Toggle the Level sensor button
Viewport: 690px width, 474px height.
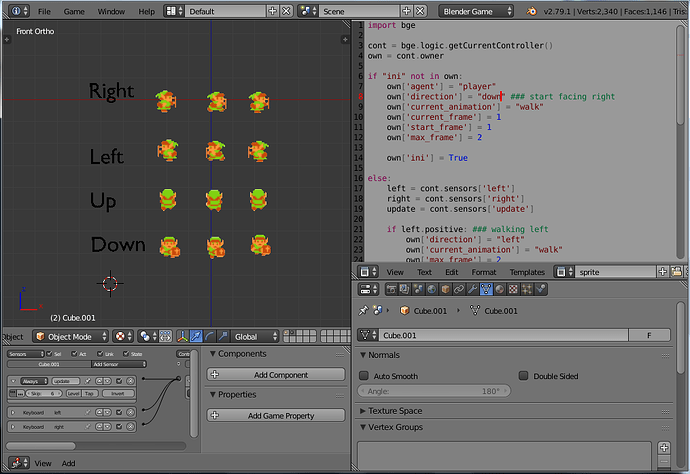click(x=73, y=393)
